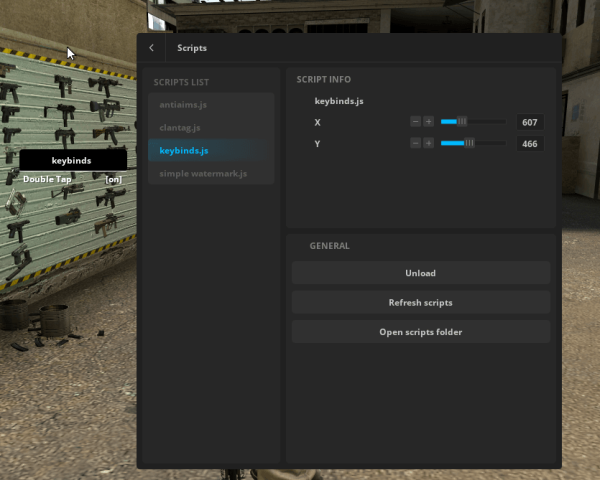The width and height of the screenshot is (600, 480).
Task: Click the Scripts title in the header
Action: click(192, 48)
